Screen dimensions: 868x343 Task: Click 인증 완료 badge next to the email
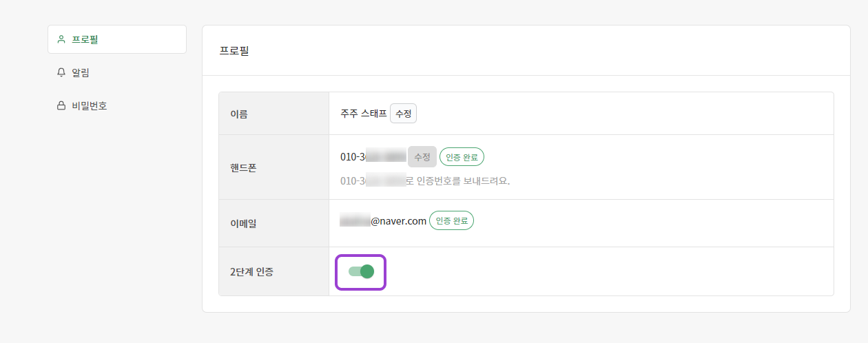451,221
